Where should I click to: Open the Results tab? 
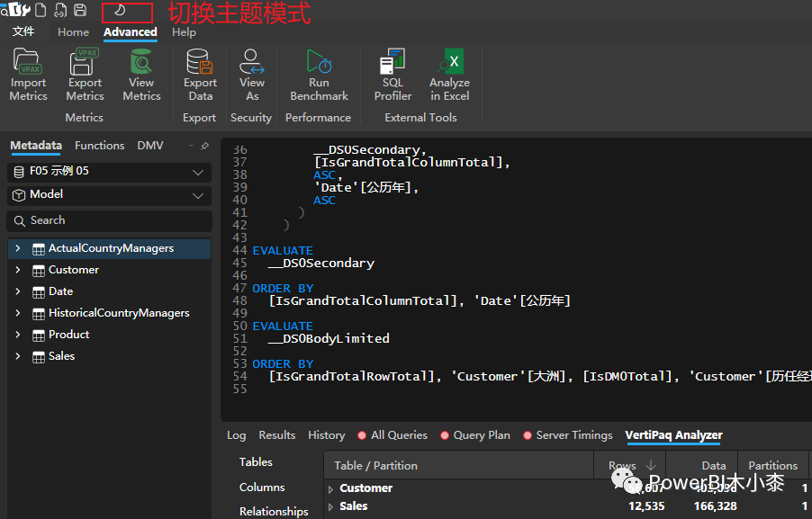click(x=277, y=435)
